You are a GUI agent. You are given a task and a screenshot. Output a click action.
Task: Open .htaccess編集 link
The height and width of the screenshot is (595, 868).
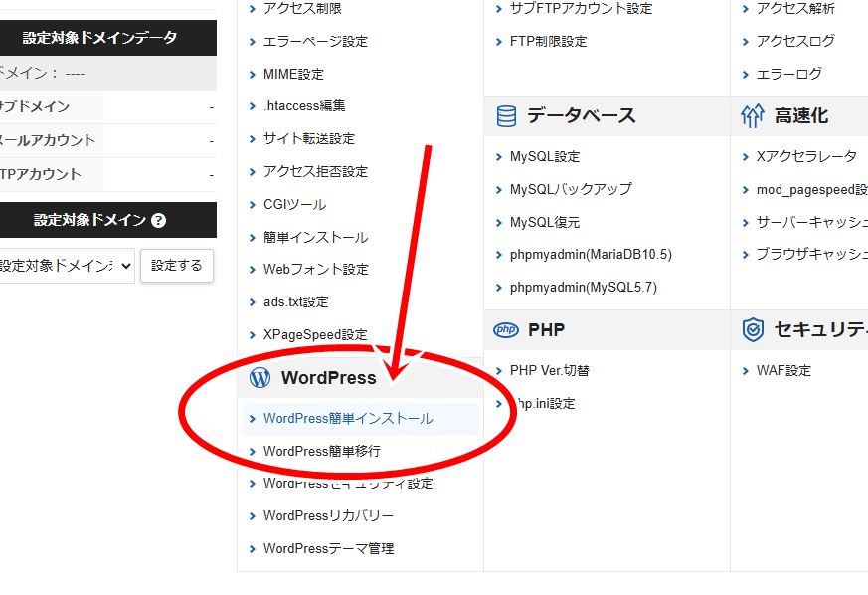(x=304, y=105)
